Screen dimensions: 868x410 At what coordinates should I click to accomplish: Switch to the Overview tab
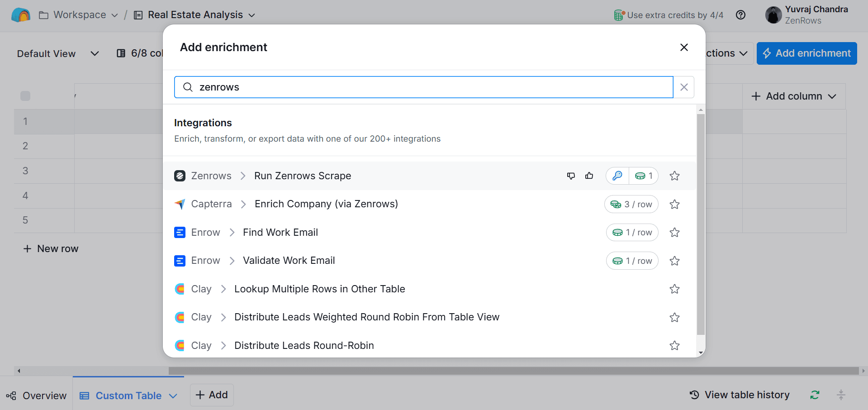tap(36, 396)
